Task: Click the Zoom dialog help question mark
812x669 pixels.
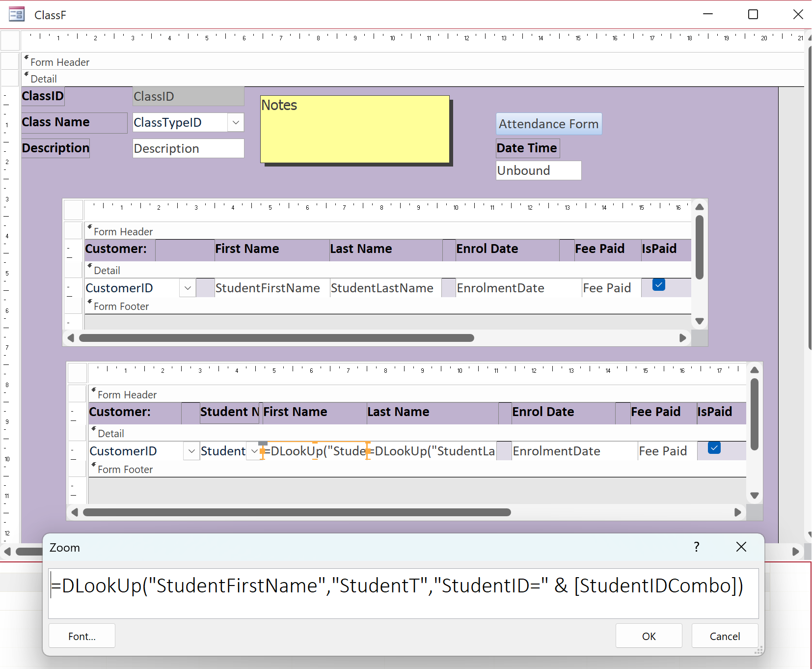Action: (x=696, y=547)
